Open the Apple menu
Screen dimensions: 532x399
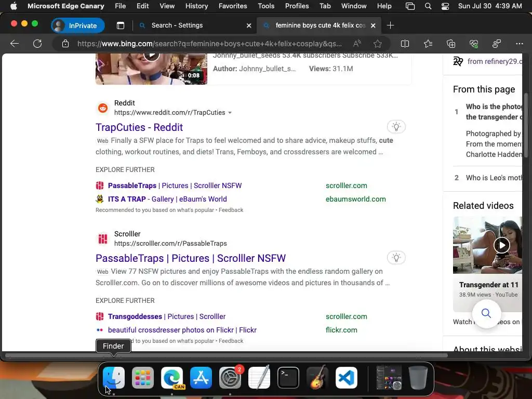click(x=14, y=6)
